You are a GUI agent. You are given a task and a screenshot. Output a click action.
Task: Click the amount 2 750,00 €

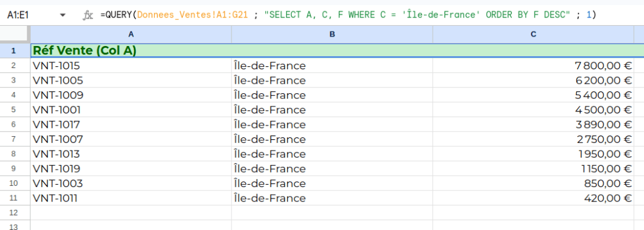604,139
